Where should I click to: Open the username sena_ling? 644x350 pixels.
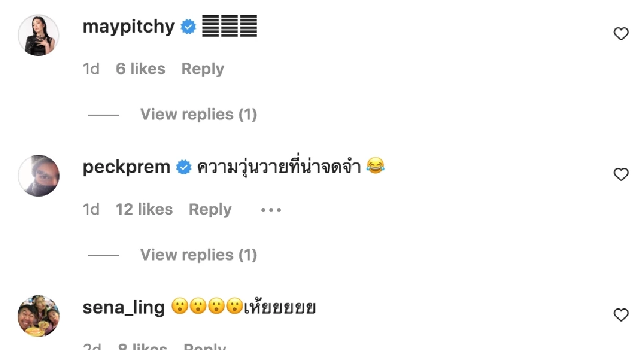pyautogui.click(x=124, y=307)
